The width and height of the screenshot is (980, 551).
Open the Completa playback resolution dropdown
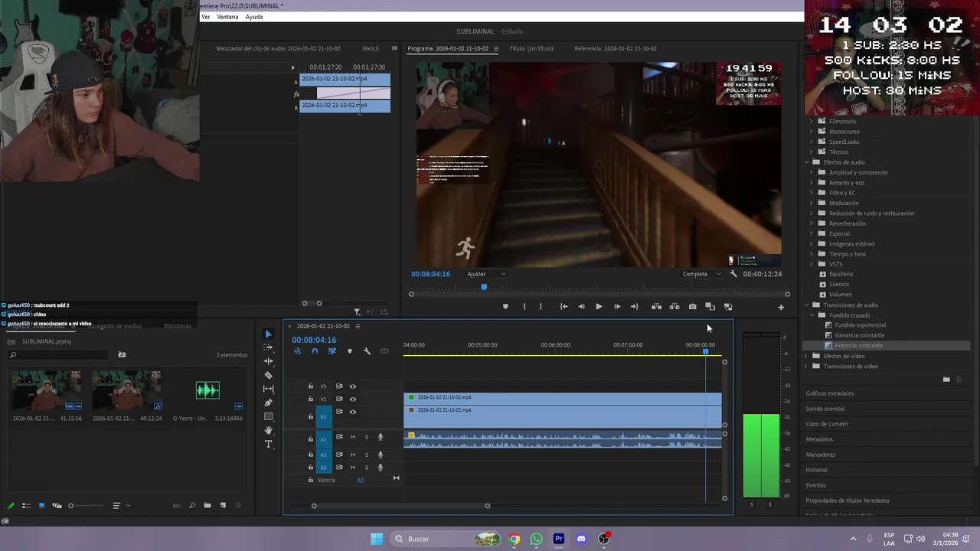pyautogui.click(x=701, y=274)
